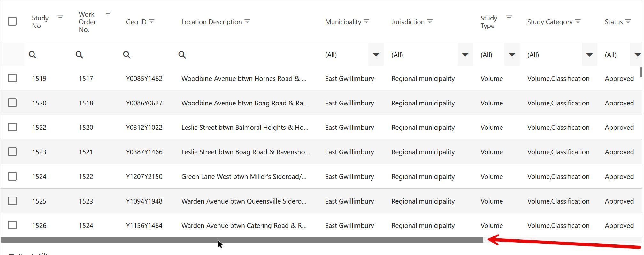Open the Jurisdiction (All) filter dropdown
The image size is (644, 255).
pos(465,55)
